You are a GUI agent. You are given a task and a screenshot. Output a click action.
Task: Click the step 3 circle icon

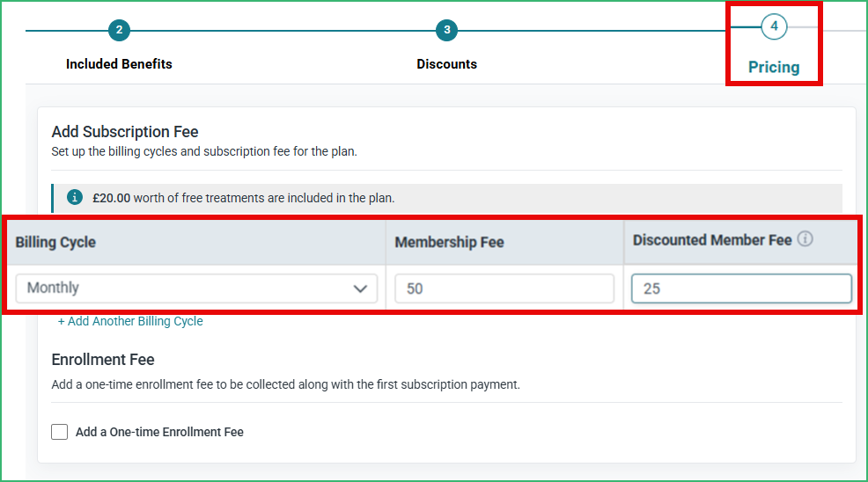[446, 30]
